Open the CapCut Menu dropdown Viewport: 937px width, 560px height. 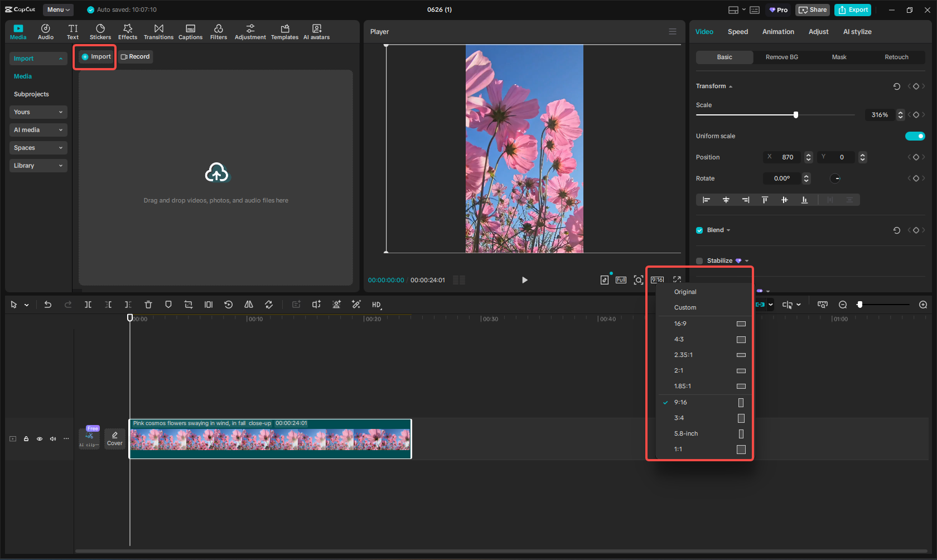click(58, 9)
